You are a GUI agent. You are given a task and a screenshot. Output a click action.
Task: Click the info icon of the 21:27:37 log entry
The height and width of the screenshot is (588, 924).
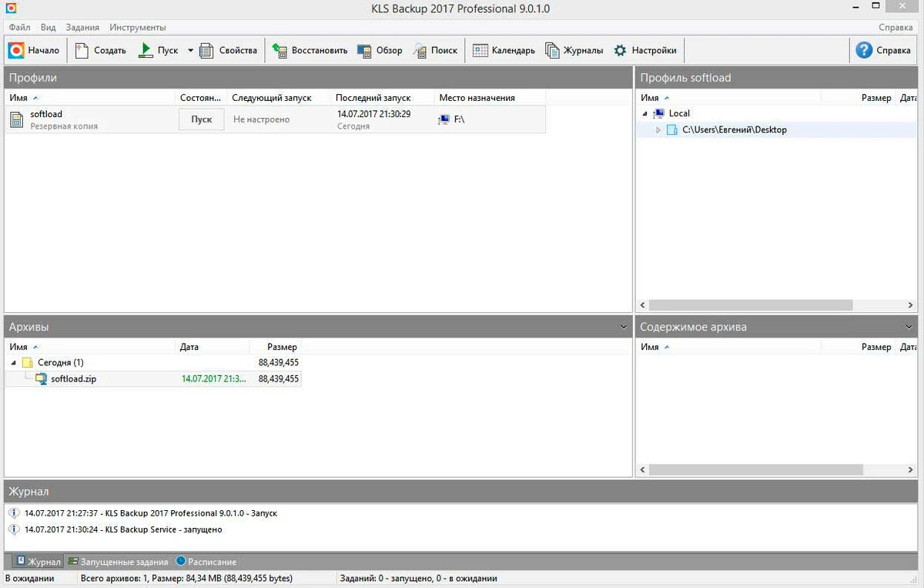point(14,512)
